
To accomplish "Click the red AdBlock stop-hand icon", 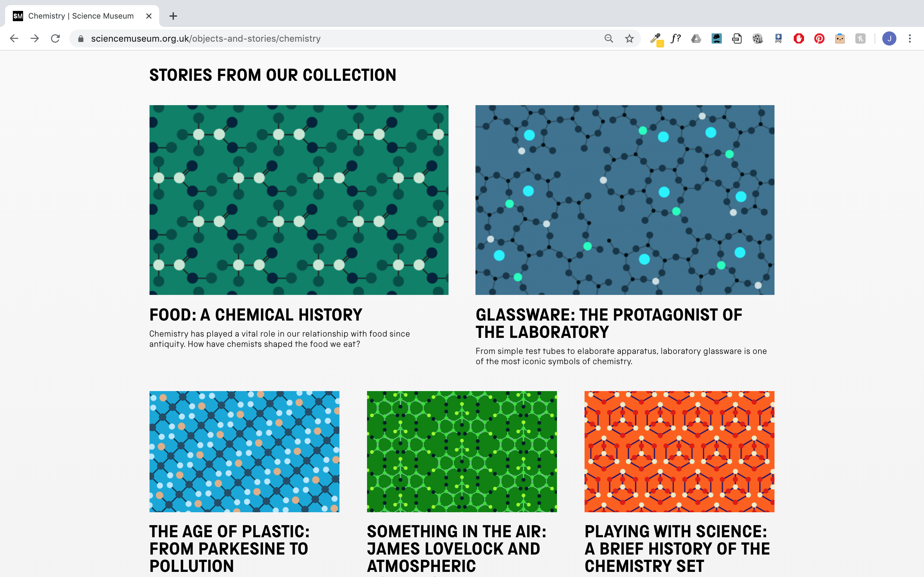I will point(798,38).
